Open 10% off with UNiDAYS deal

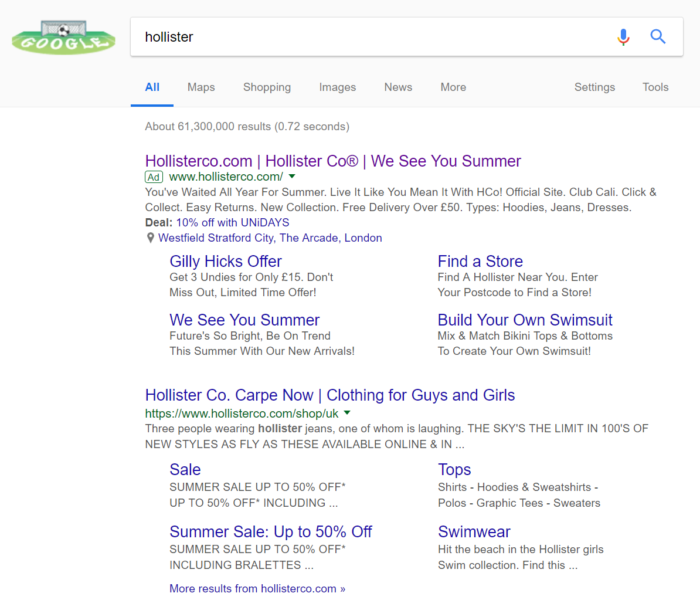(x=233, y=222)
